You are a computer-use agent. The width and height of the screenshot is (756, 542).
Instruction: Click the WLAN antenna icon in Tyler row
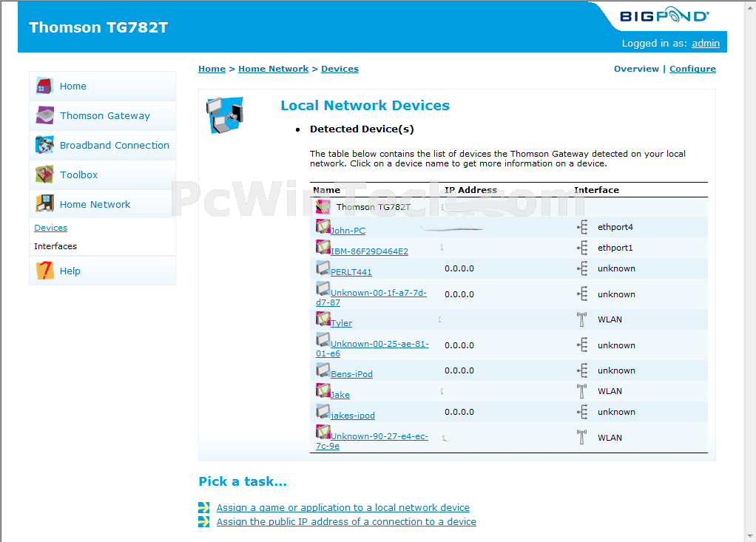tap(582, 319)
